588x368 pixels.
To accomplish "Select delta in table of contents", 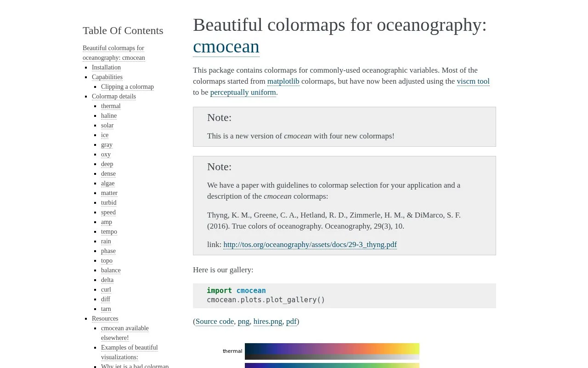I will point(107,280).
